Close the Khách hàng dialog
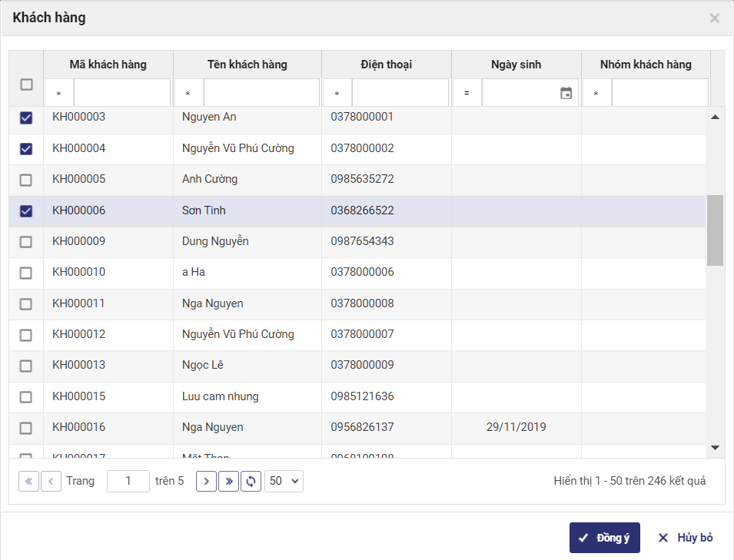The height and width of the screenshot is (560, 734). tap(714, 18)
